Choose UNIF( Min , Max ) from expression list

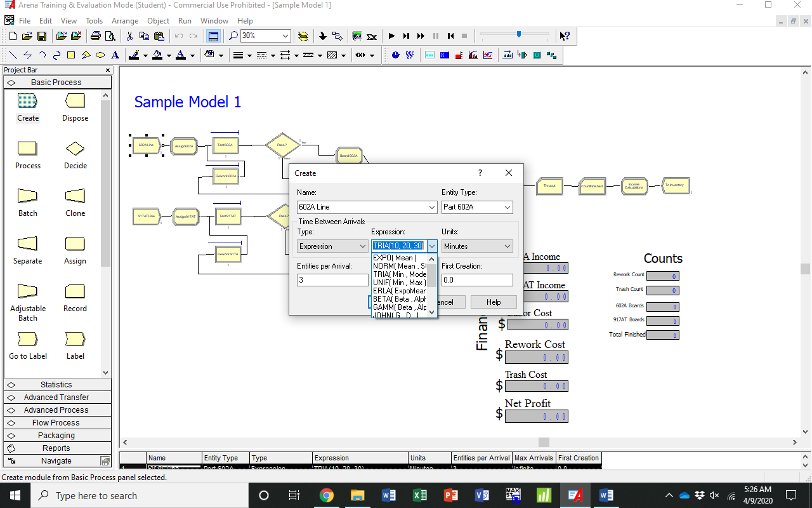coord(400,283)
